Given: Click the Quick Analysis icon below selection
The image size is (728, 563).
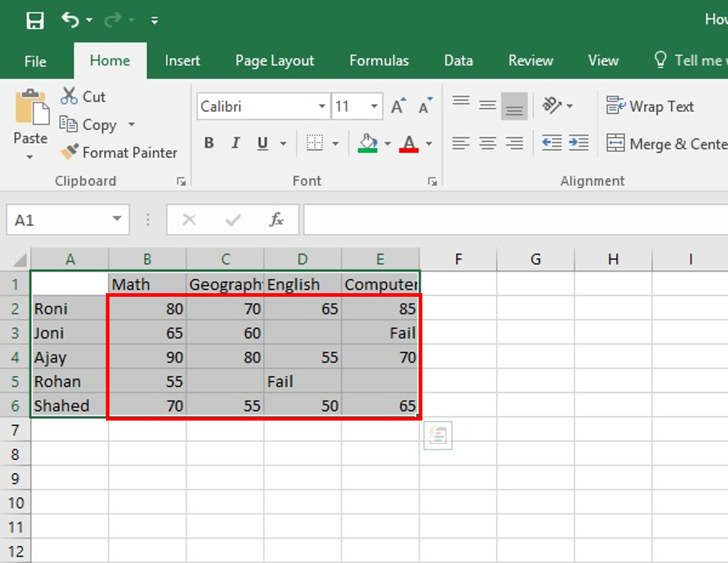Looking at the screenshot, I should 438,436.
